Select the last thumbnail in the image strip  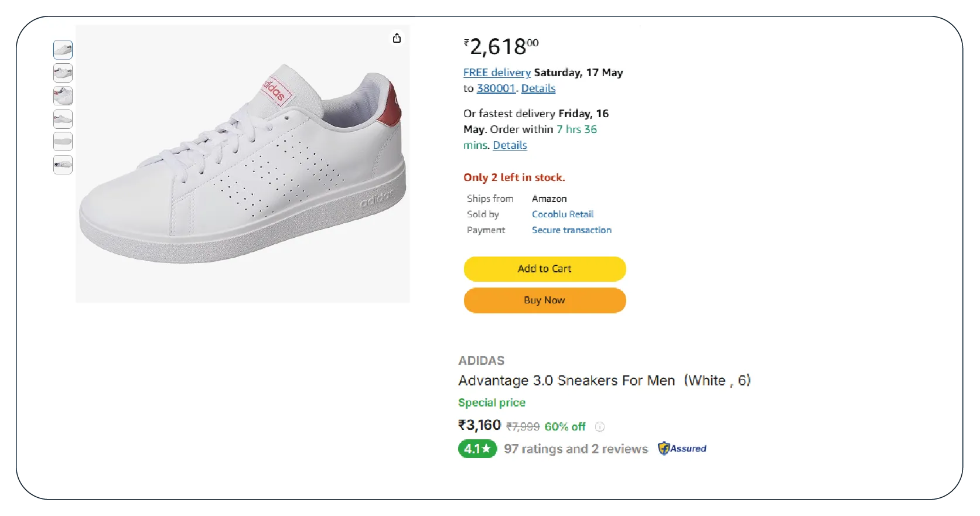coord(63,165)
